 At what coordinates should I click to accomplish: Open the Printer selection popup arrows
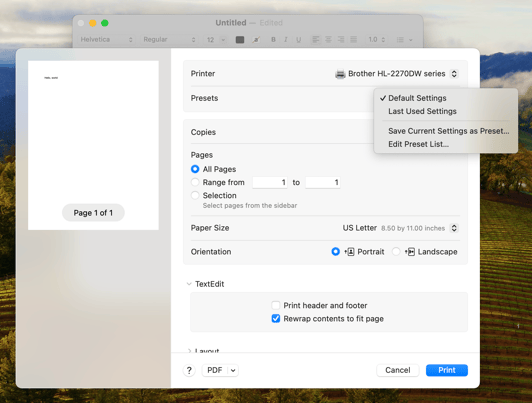point(454,74)
